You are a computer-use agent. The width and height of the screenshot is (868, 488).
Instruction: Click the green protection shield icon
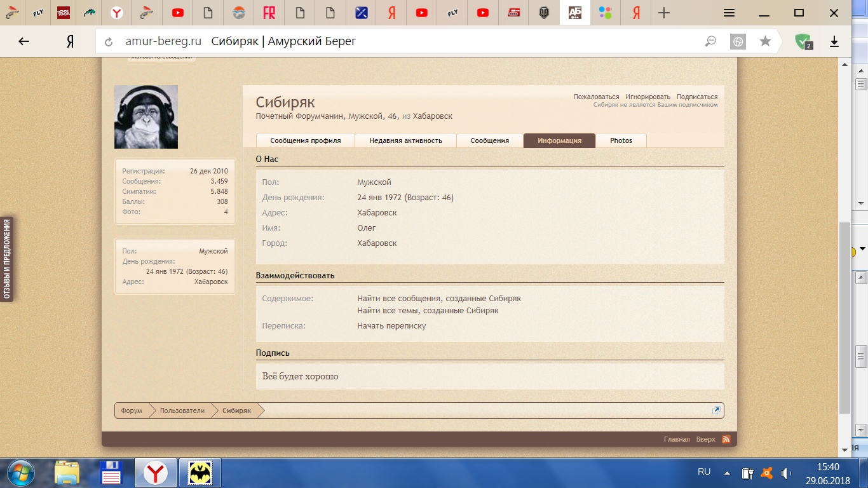803,41
